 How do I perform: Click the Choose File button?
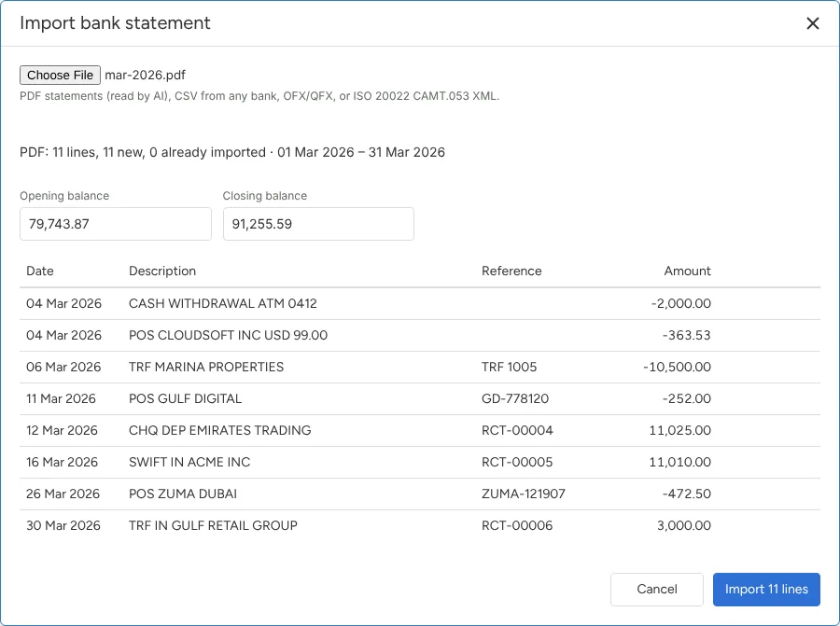60,75
